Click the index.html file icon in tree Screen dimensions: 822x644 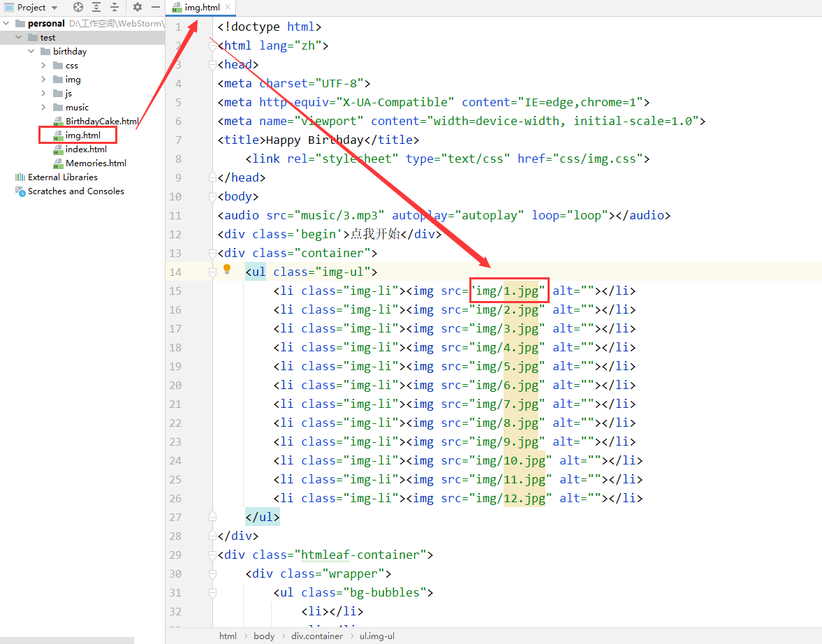pyautogui.click(x=58, y=149)
